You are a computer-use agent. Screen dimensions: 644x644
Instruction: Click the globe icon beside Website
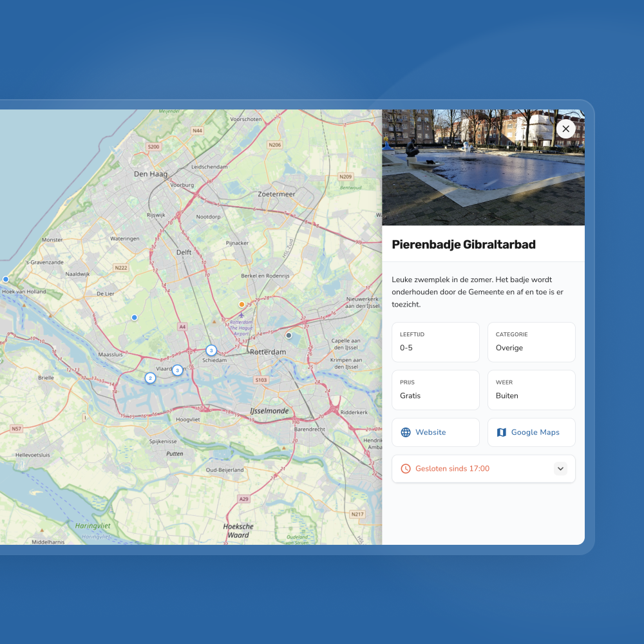pos(406,432)
